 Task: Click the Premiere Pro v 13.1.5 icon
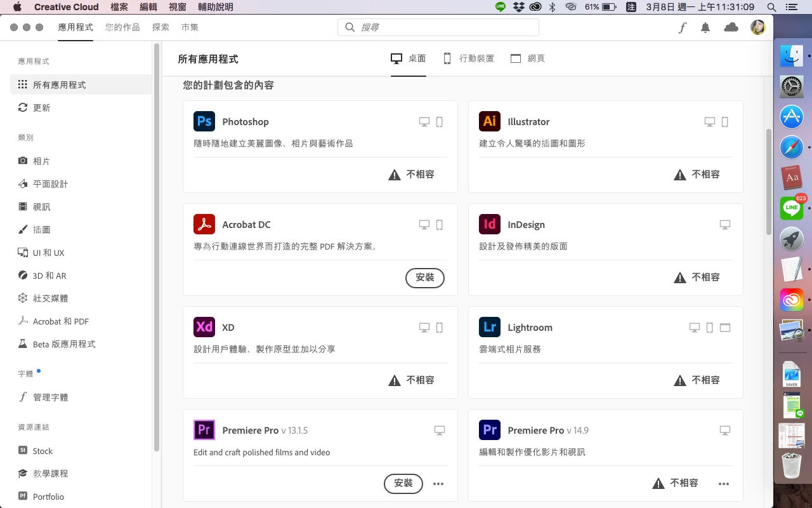(204, 430)
